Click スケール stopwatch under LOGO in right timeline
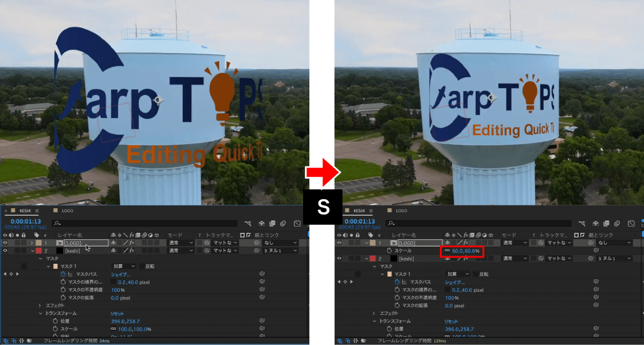 click(x=390, y=251)
